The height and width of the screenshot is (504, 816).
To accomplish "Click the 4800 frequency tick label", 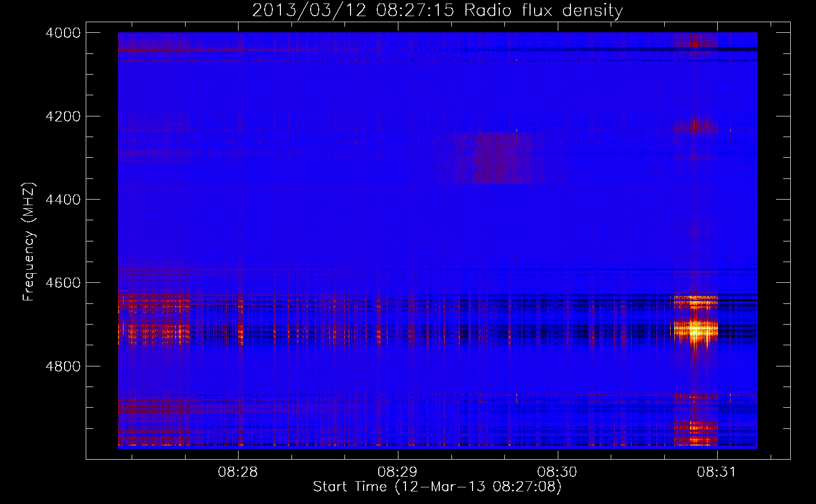I will click(63, 366).
